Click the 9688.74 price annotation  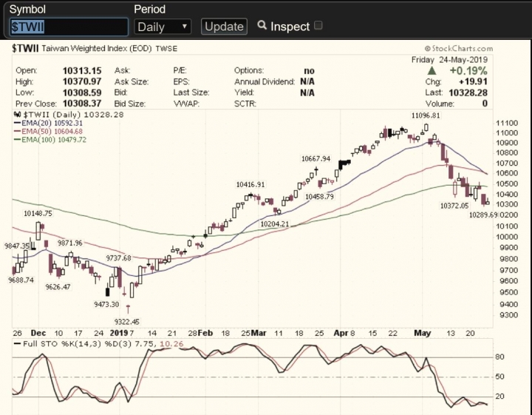coord(21,280)
